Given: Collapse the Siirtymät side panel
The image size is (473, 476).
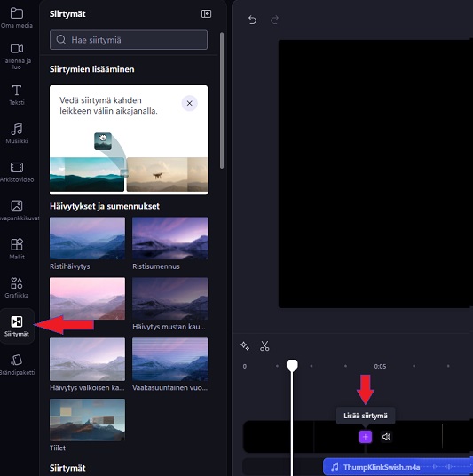Looking at the screenshot, I should [x=206, y=13].
